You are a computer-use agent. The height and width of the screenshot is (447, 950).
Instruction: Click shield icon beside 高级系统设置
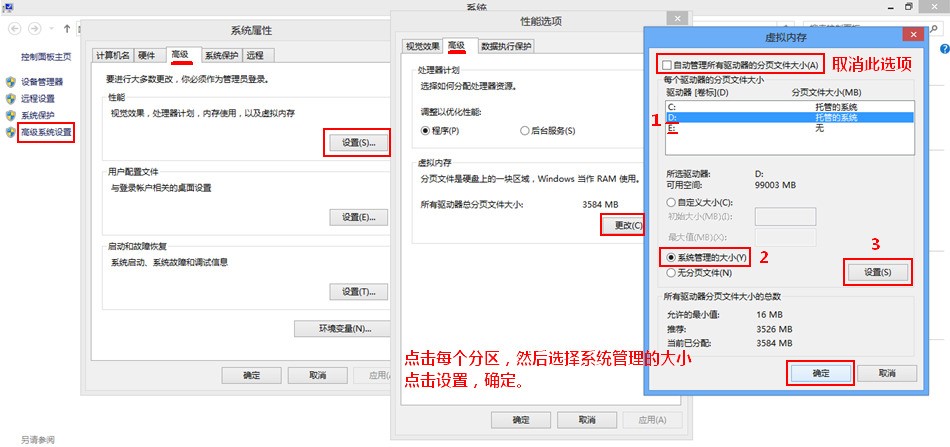pyautogui.click(x=10, y=131)
